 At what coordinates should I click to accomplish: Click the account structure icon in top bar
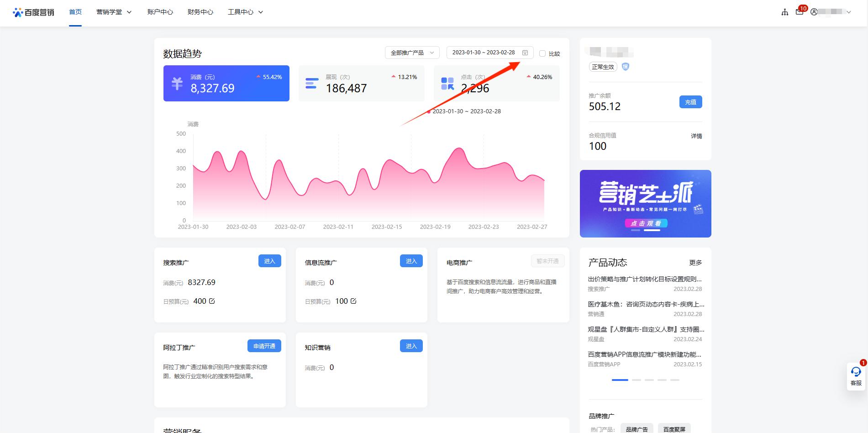tap(784, 12)
